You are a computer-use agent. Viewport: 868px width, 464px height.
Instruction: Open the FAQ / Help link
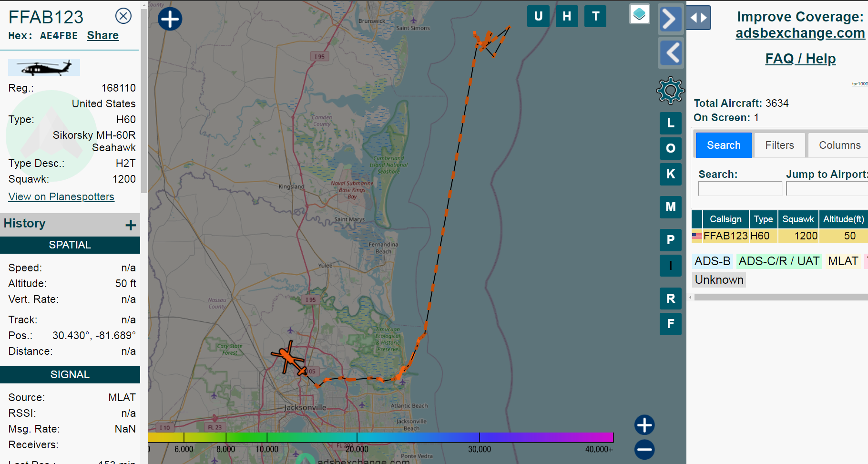pos(800,59)
